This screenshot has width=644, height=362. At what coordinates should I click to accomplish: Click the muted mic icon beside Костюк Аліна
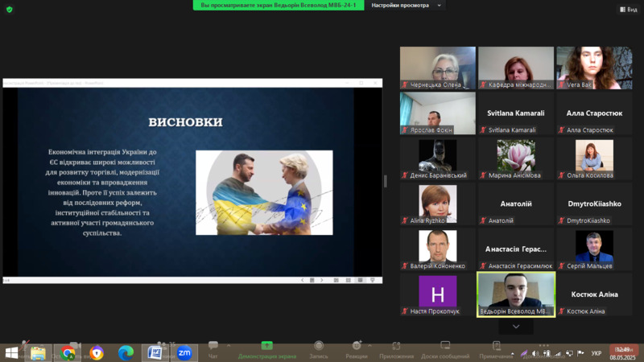click(561, 311)
